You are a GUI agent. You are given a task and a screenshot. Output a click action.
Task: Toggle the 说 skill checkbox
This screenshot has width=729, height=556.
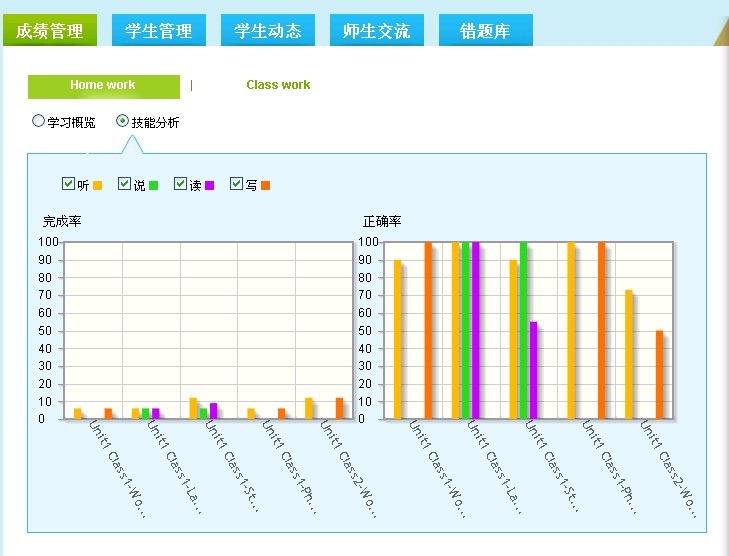(x=125, y=184)
